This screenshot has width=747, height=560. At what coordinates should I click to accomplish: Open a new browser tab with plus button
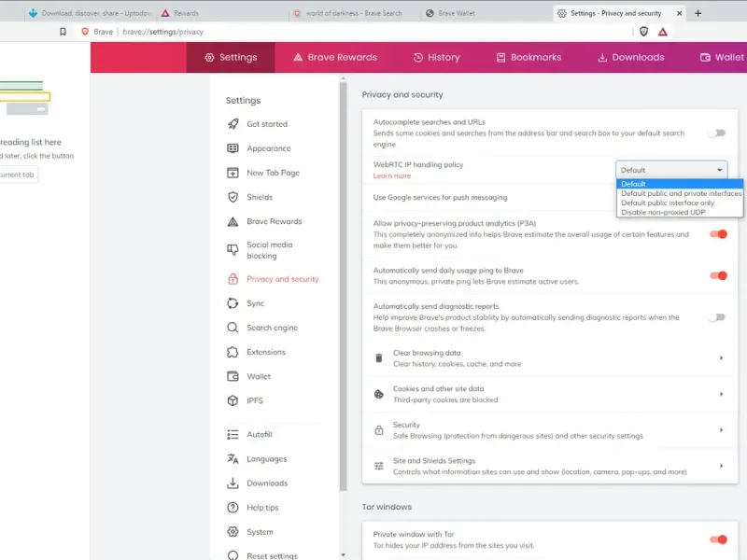(x=698, y=13)
